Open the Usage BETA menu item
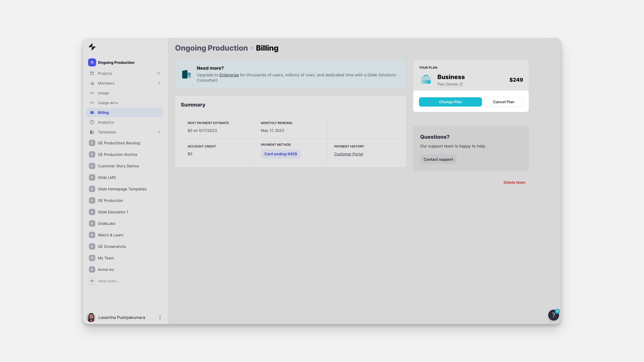The height and width of the screenshot is (362, 644). 107,103
